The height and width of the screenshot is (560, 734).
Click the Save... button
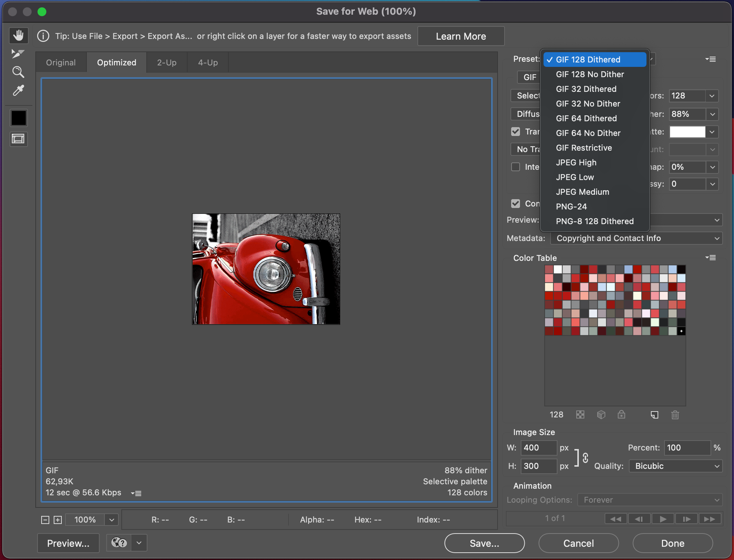click(x=484, y=543)
